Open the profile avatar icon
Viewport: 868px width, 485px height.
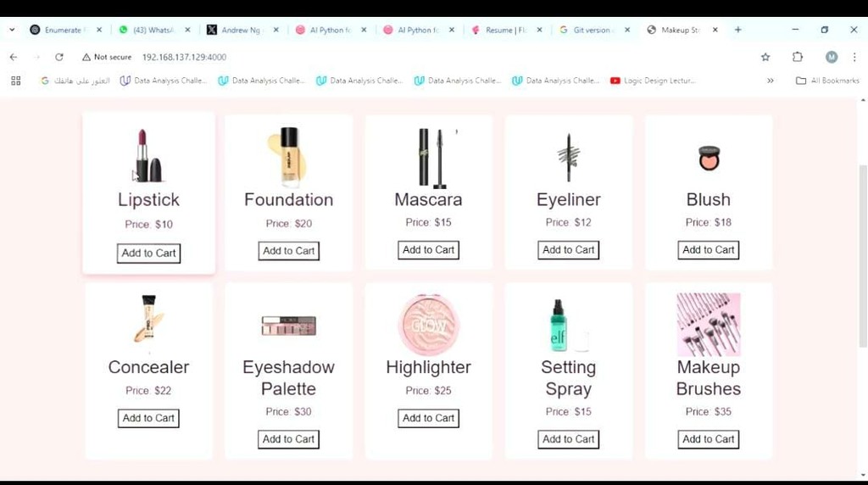832,57
